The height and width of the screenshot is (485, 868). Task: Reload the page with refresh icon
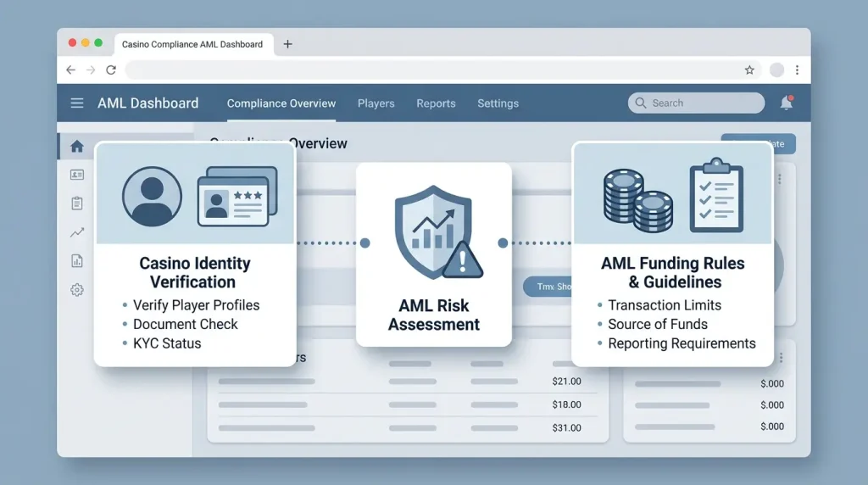click(111, 70)
